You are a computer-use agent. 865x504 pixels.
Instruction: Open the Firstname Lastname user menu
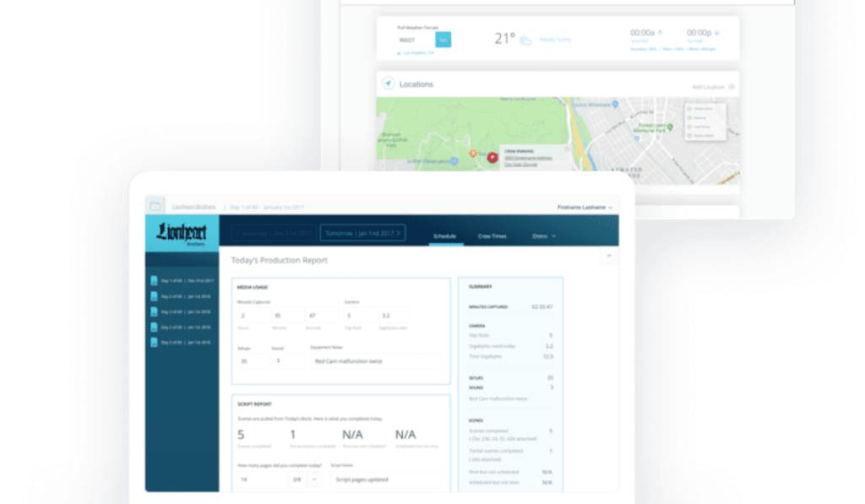click(585, 208)
